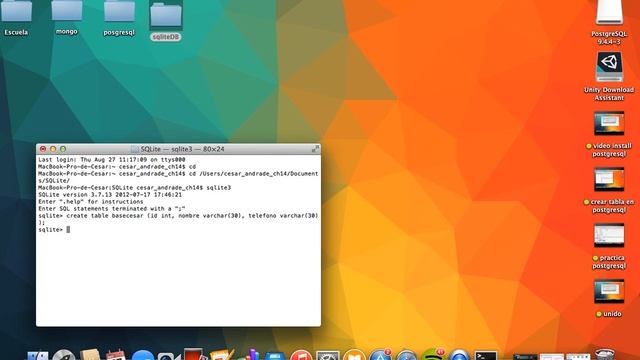The height and width of the screenshot is (360, 640).
Task: Open Finder from the Dock
Action: [x=38, y=355]
